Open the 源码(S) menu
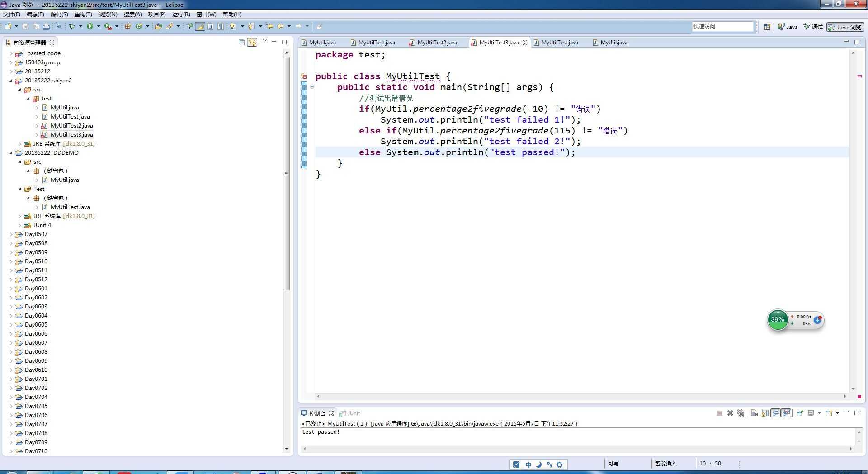The image size is (868, 474). [x=59, y=14]
